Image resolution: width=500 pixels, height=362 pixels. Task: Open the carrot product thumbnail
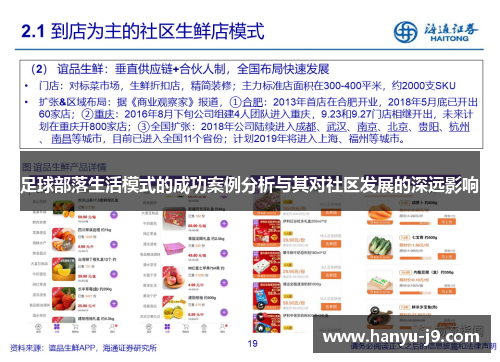click(x=380, y=214)
